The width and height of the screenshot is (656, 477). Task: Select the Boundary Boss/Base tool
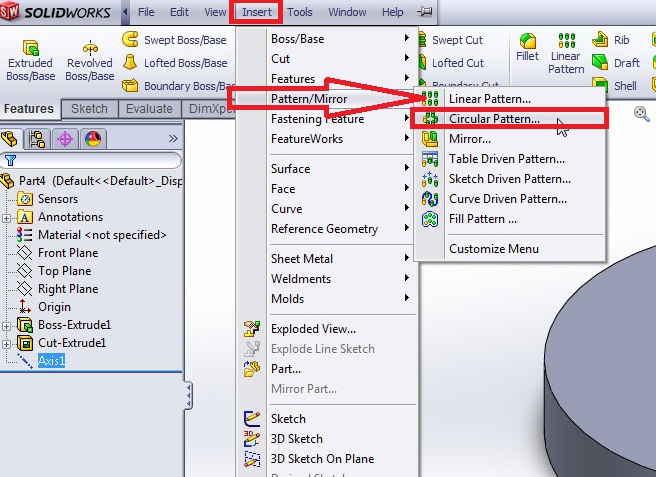(178, 86)
